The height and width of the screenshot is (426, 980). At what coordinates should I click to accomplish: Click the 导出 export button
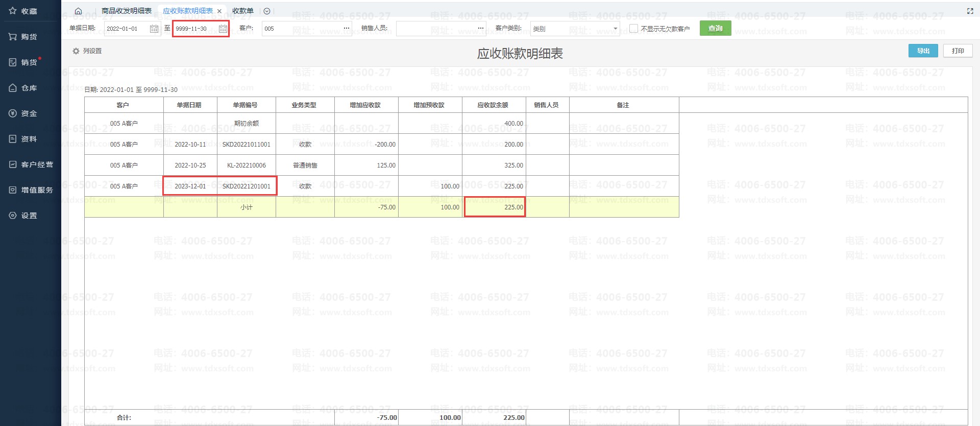pos(923,51)
